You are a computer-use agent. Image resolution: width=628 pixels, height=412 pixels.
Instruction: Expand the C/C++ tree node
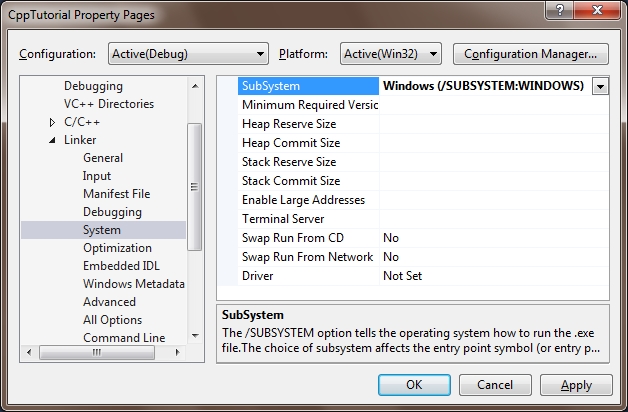click(52, 122)
